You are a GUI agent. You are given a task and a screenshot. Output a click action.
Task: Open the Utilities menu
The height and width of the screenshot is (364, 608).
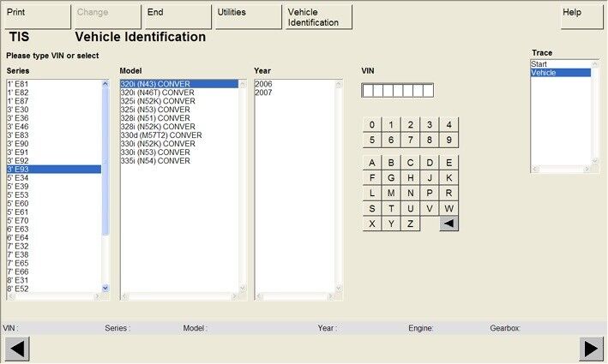247,16
